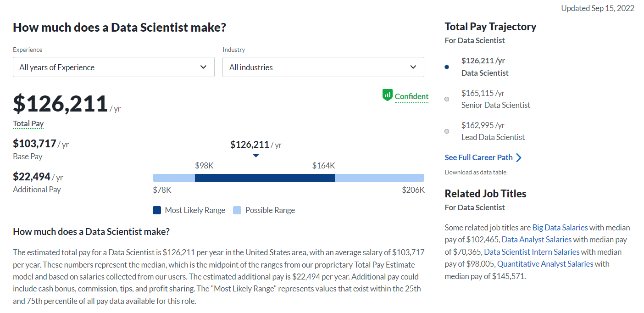This screenshot has width=644, height=313.
Task: Select the Lead Data Scientist trajectory circle
Action: [x=446, y=131]
